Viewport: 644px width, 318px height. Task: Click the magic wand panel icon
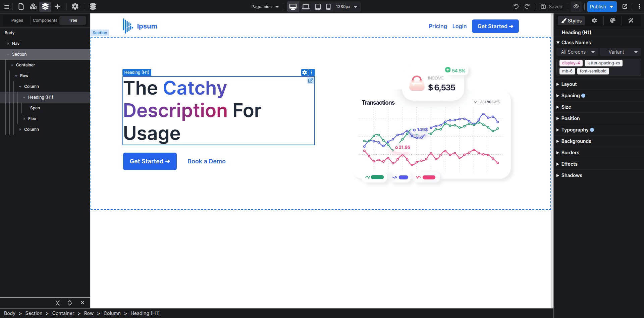pos(631,20)
